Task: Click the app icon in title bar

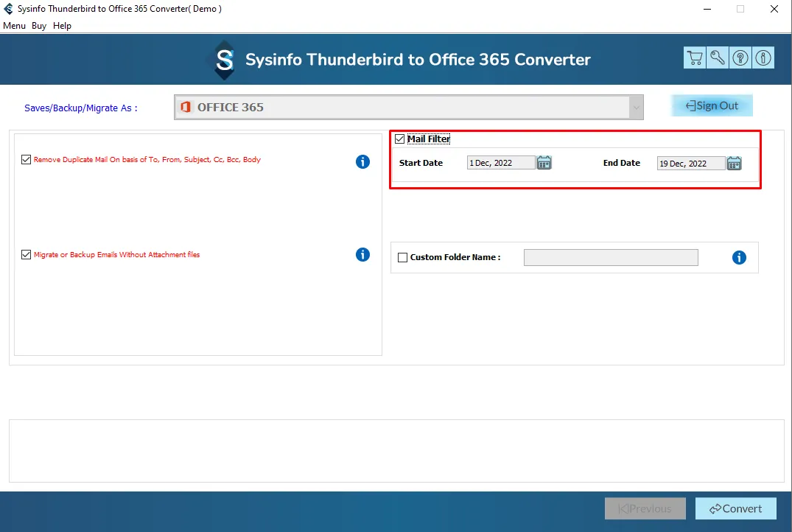Action: (x=8, y=9)
